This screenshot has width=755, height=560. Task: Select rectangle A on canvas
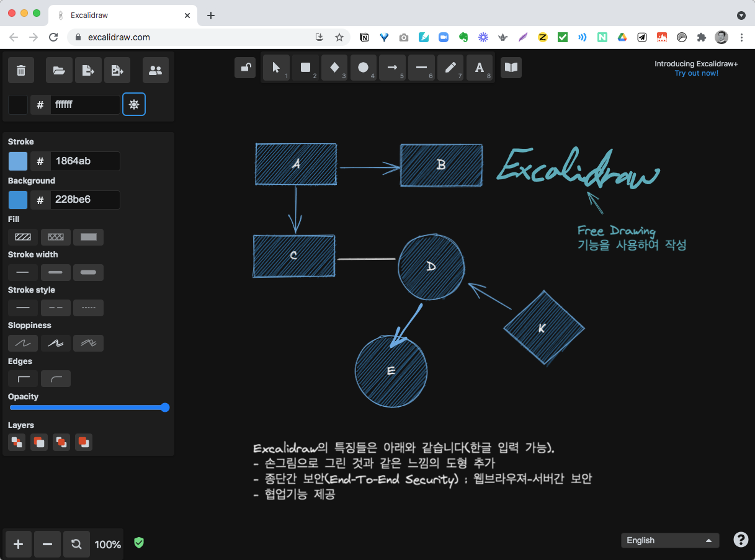point(296,164)
